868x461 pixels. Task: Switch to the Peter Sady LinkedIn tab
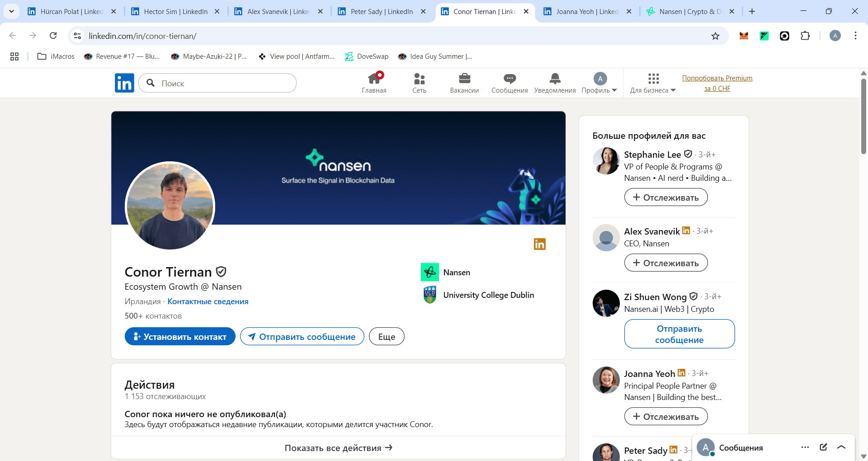click(382, 11)
